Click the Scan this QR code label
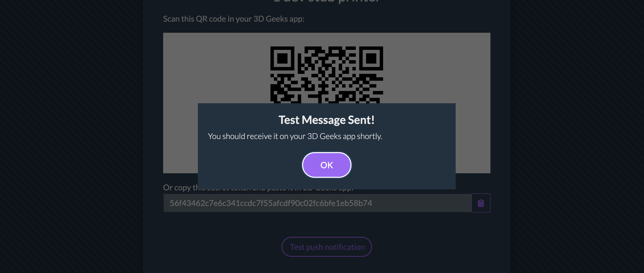The width and height of the screenshot is (644, 273). click(234, 19)
